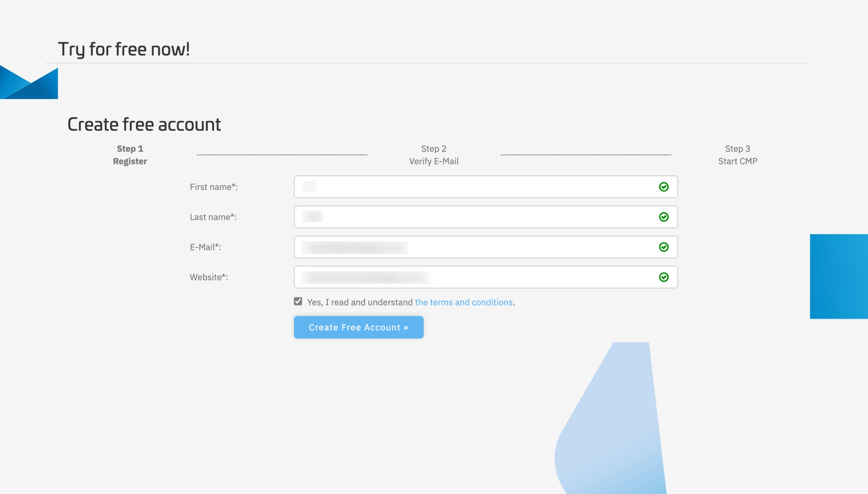
Task: Click the green checkmark in Last name field
Action: 664,217
